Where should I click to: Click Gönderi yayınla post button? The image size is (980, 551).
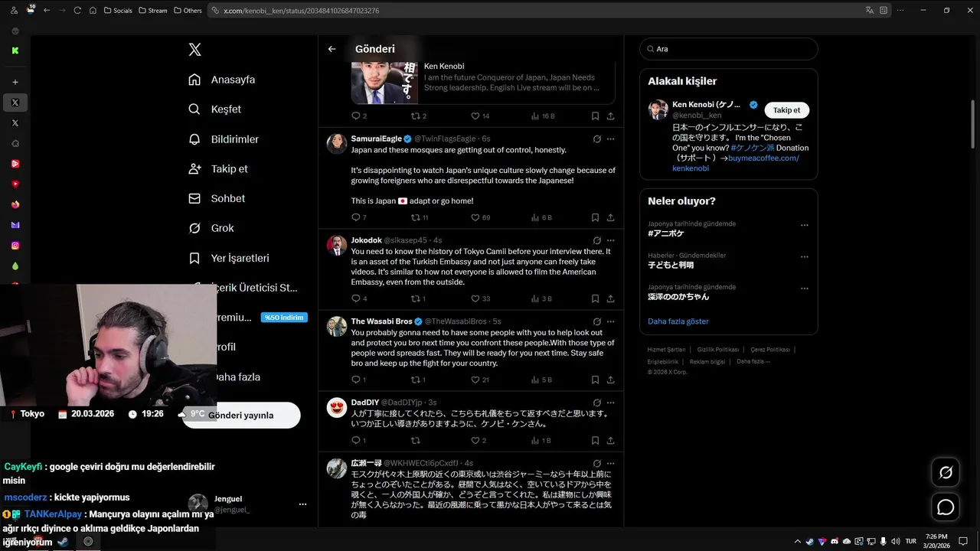click(x=241, y=415)
